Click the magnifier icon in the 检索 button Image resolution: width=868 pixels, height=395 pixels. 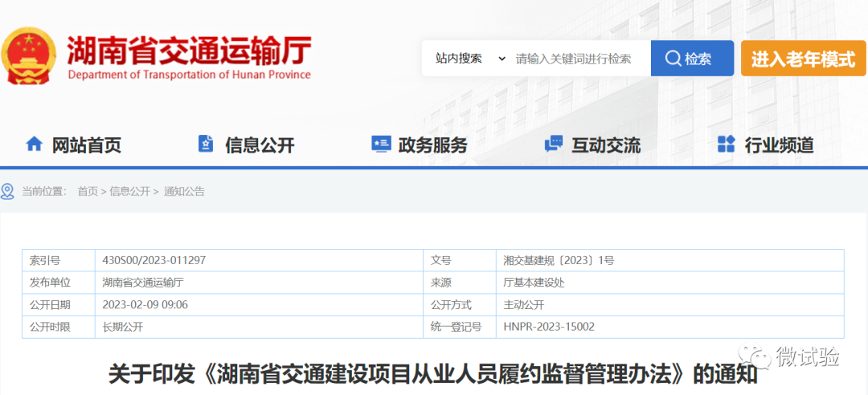click(673, 59)
